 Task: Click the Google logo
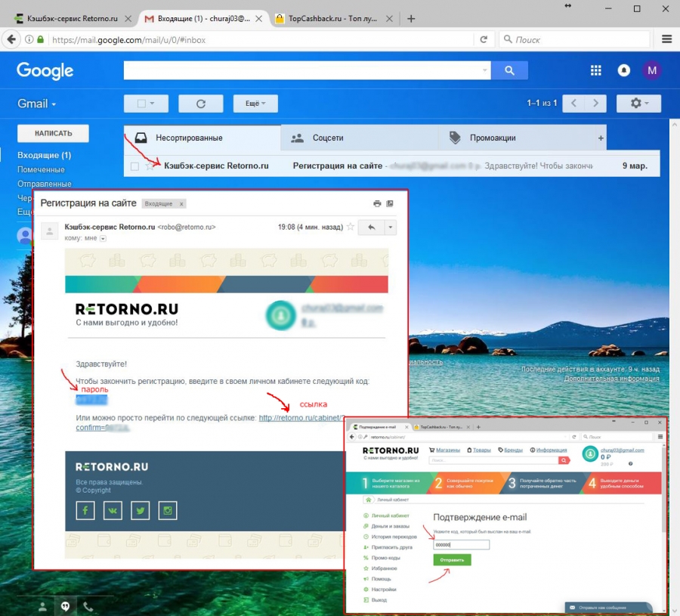point(45,70)
